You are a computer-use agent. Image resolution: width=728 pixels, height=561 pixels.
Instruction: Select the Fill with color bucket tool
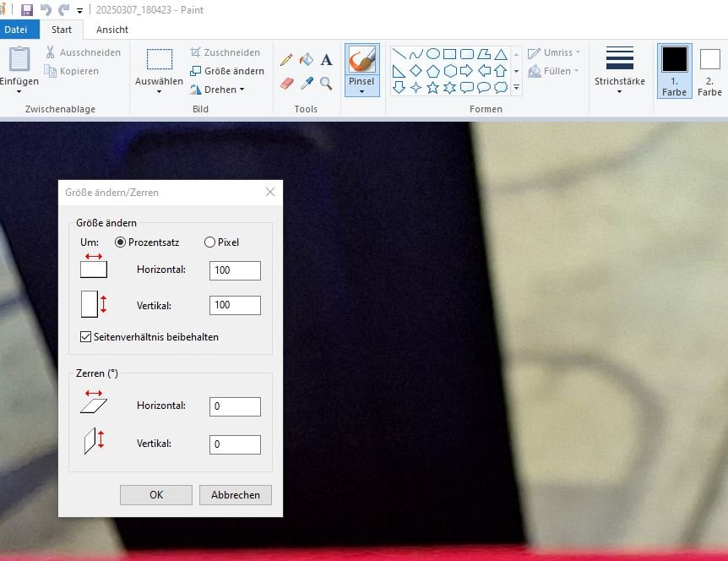tap(307, 60)
